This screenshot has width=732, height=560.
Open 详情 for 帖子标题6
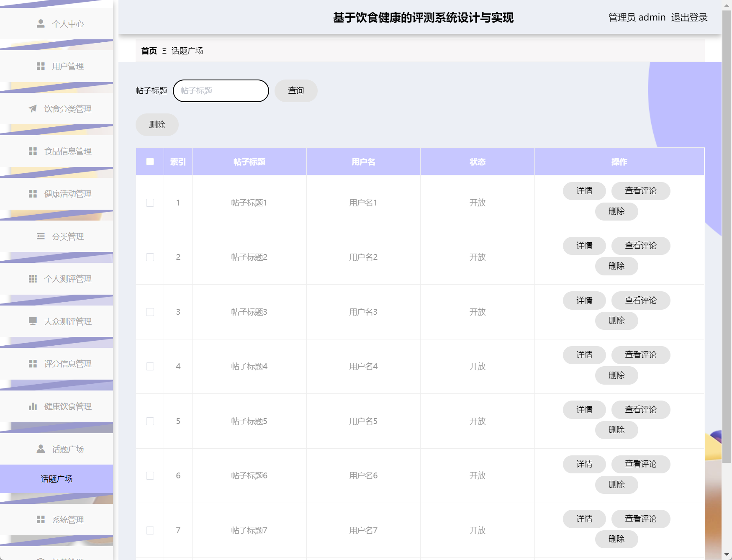[x=584, y=464]
